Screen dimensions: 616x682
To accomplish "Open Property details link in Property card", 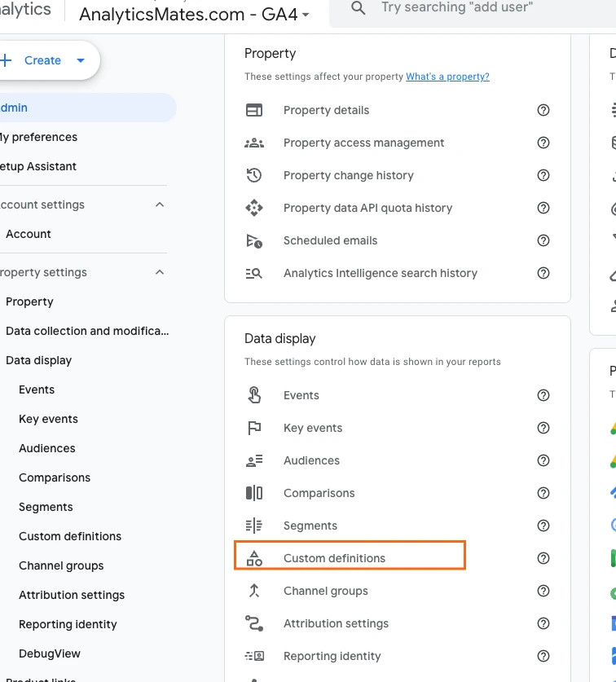I will (326, 110).
